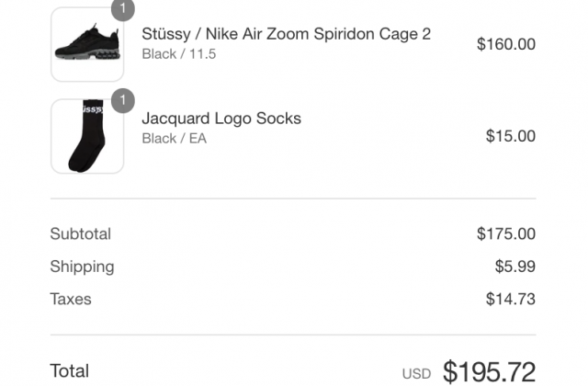Click the Shipping label
This screenshot has width=588, height=386.
[82, 267]
